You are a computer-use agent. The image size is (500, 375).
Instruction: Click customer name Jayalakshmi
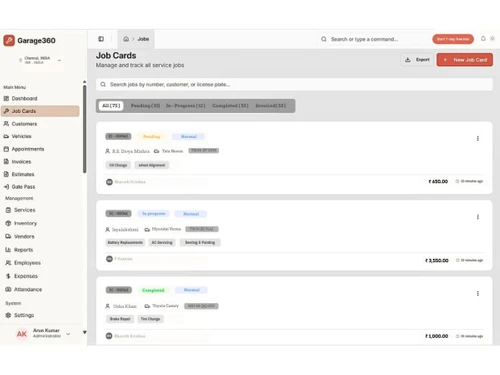[x=125, y=230]
